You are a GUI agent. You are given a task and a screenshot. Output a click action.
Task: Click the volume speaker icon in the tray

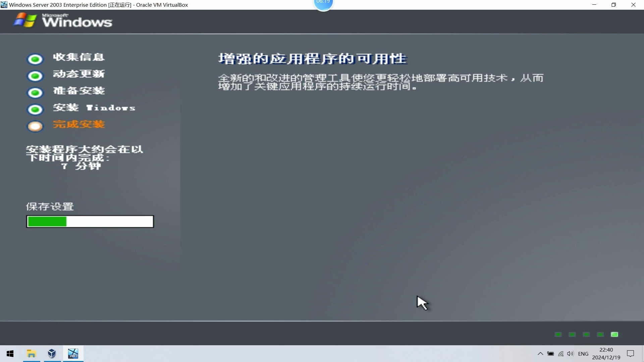tap(571, 354)
